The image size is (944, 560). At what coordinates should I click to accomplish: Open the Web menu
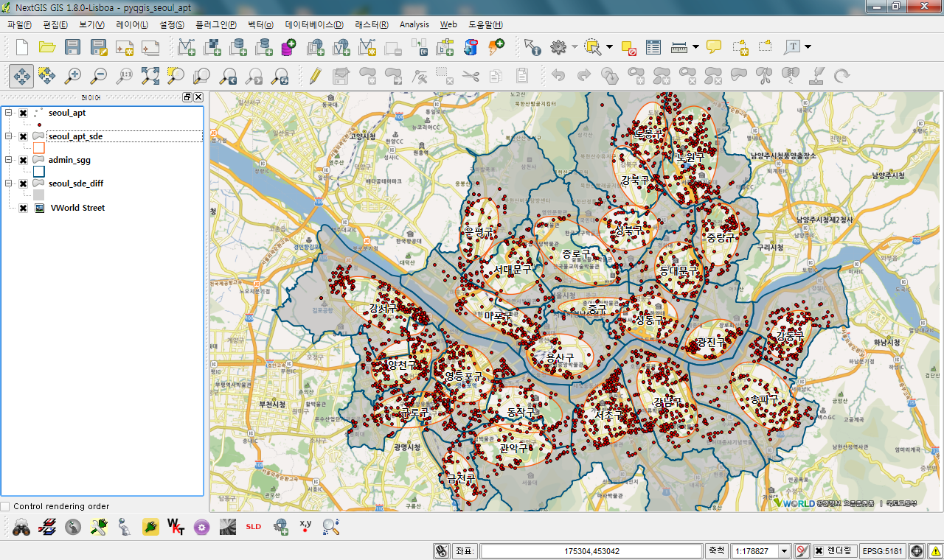pyautogui.click(x=448, y=24)
